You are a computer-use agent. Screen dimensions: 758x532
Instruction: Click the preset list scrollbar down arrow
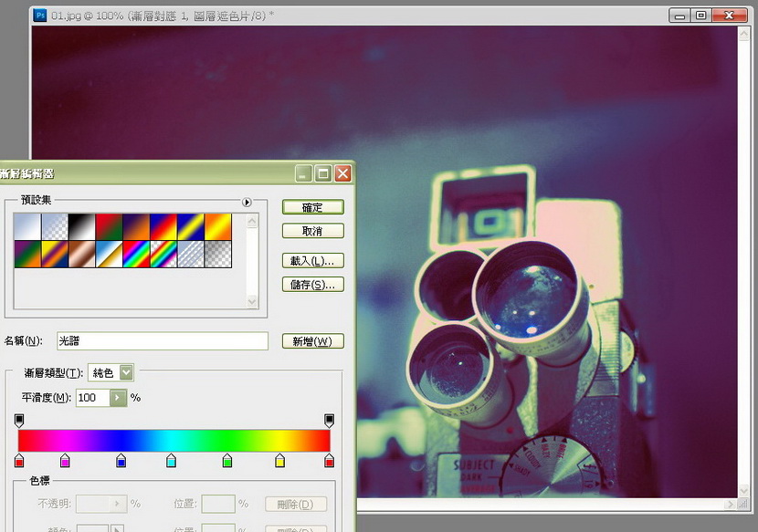pos(253,302)
